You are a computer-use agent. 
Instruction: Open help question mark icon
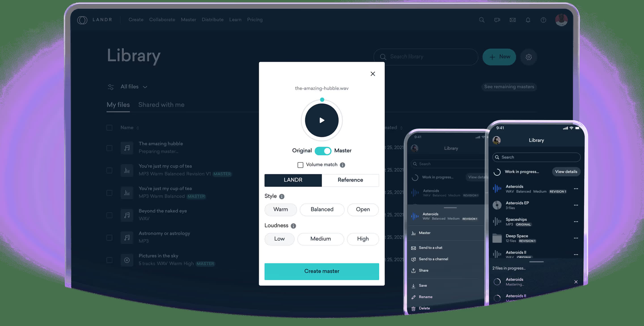[543, 20]
